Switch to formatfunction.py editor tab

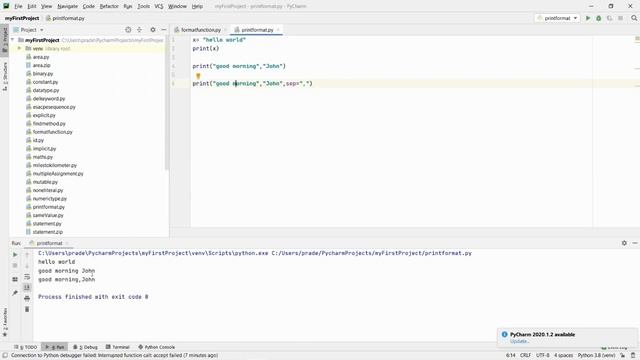coord(200,30)
